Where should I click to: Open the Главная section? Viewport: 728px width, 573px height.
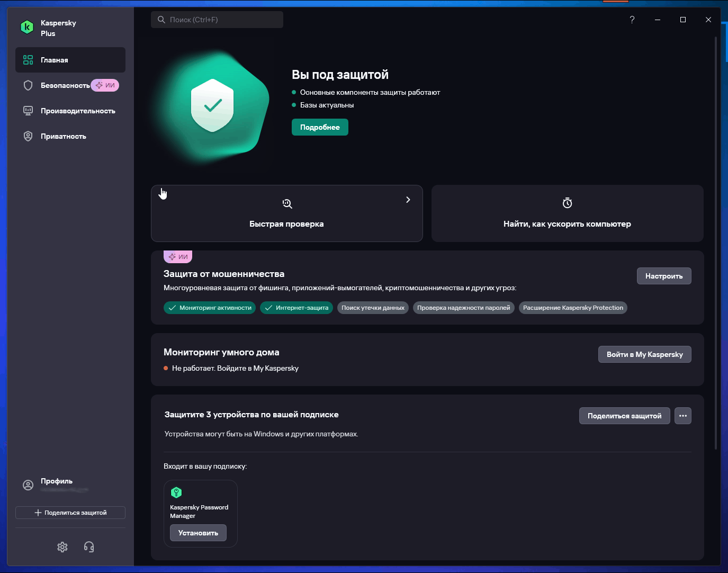(x=70, y=60)
